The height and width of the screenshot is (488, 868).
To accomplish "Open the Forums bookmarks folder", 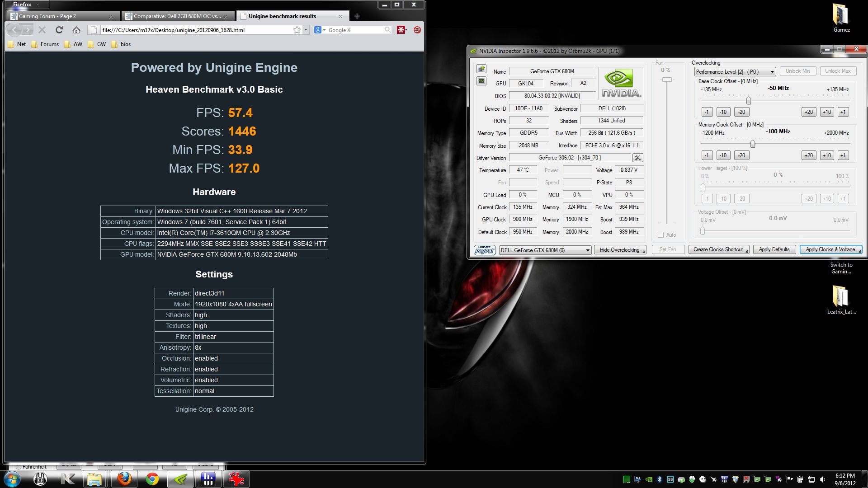I will [x=45, y=44].
